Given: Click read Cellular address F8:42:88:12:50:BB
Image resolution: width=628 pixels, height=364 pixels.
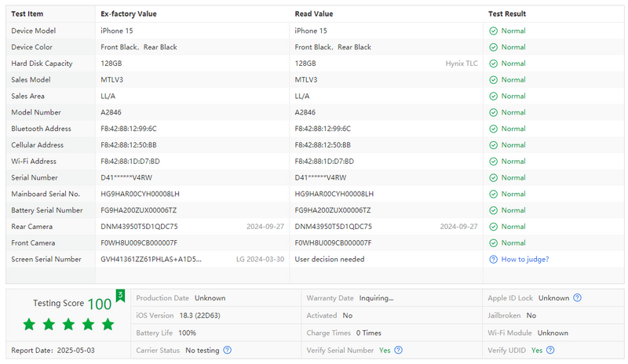Looking at the screenshot, I should tap(323, 145).
